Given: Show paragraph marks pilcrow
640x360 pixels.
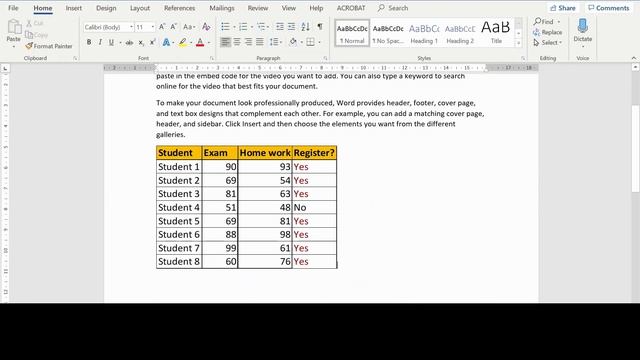Looking at the screenshot, I should [x=320, y=27].
